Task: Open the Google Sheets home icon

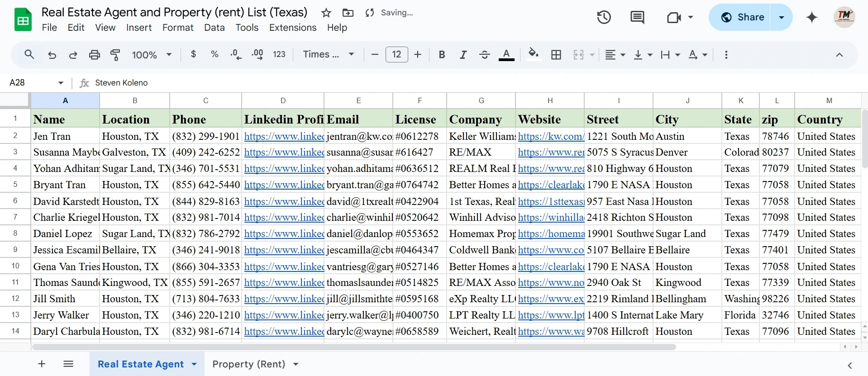Action: click(23, 20)
